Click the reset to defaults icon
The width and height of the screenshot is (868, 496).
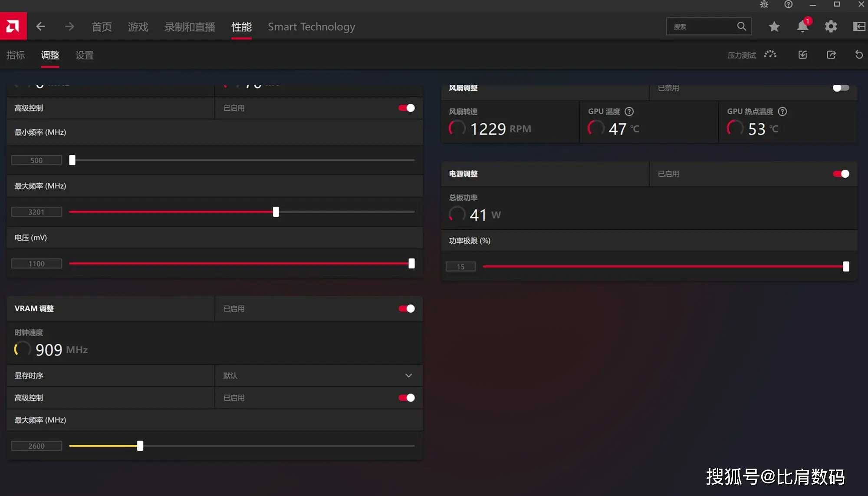(x=859, y=55)
